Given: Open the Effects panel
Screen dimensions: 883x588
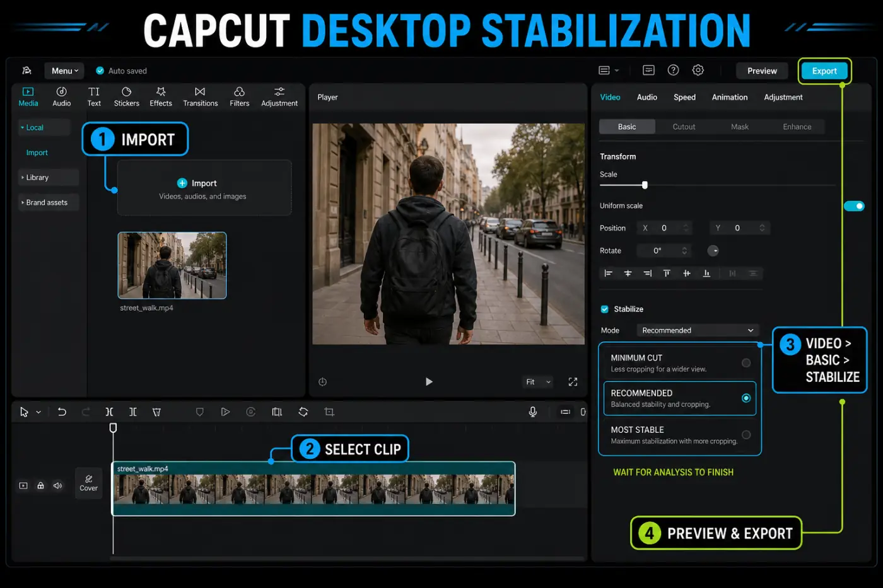Looking at the screenshot, I should (161, 96).
